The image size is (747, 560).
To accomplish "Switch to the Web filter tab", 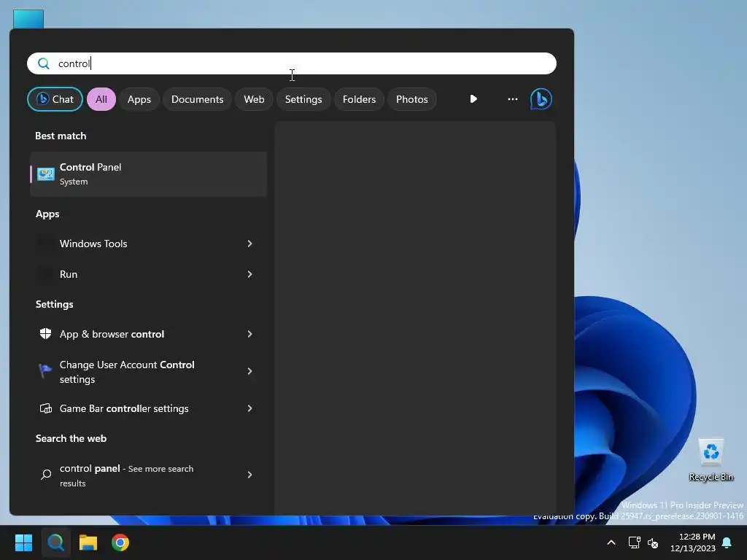I will (x=254, y=99).
